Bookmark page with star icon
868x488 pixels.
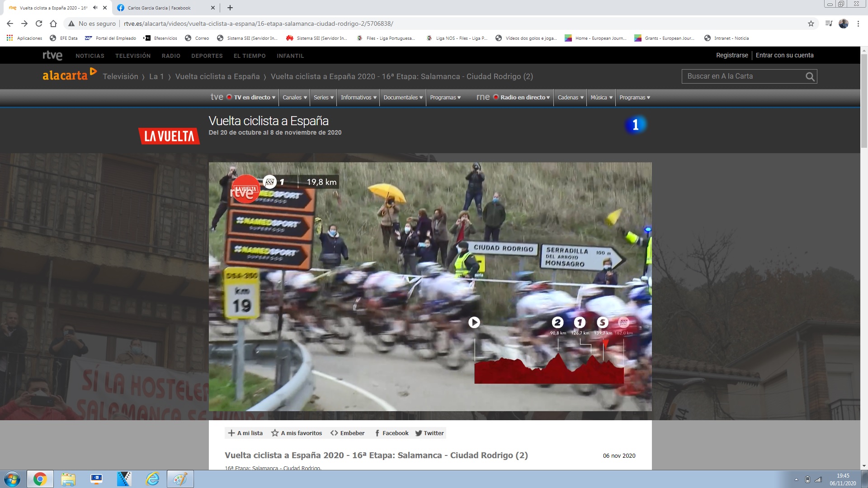click(x=811, y=23)
